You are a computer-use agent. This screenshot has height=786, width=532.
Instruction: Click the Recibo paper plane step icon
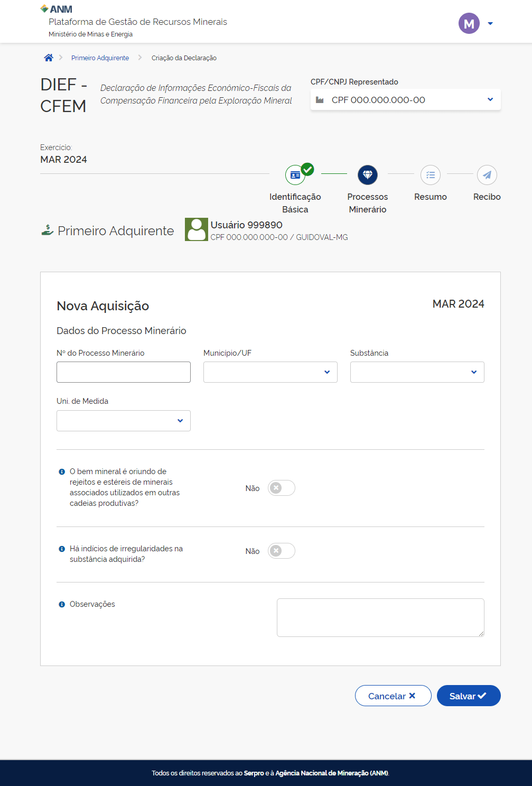click(487, 175)
